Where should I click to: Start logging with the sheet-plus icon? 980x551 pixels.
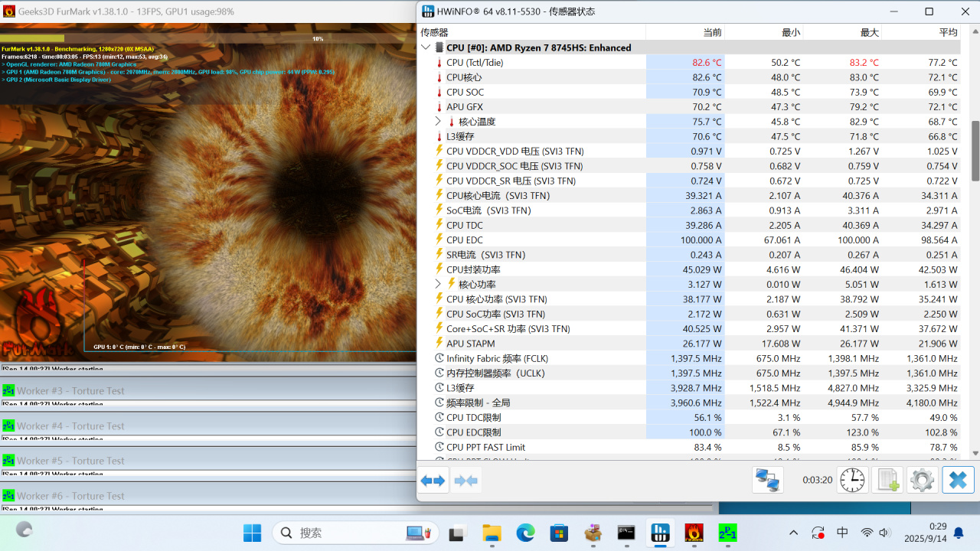887,481
